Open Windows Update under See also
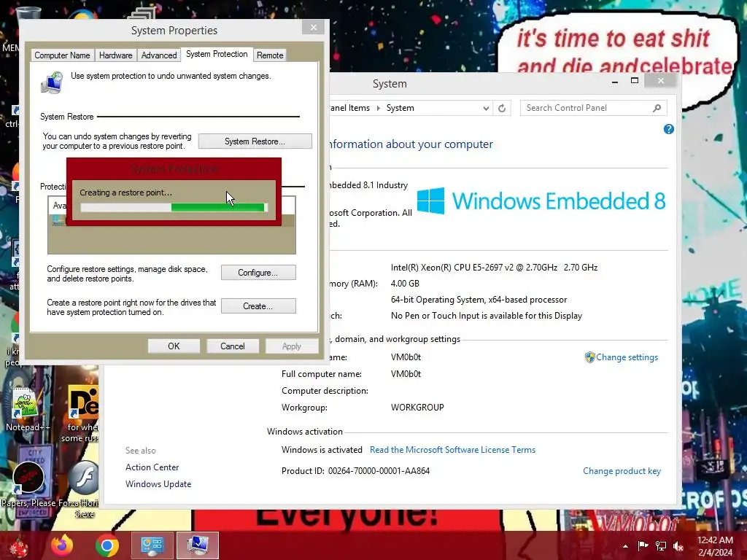 tap(158, 484)
